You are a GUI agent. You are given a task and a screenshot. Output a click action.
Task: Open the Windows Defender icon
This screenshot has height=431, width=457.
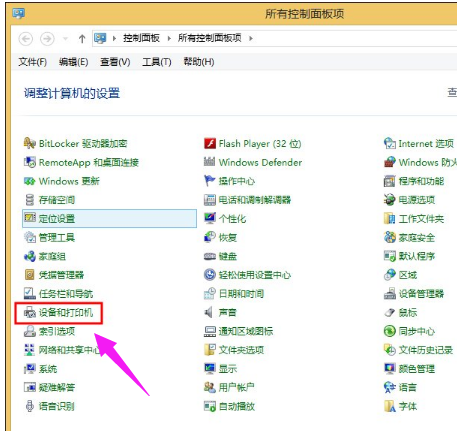point(210,162)
